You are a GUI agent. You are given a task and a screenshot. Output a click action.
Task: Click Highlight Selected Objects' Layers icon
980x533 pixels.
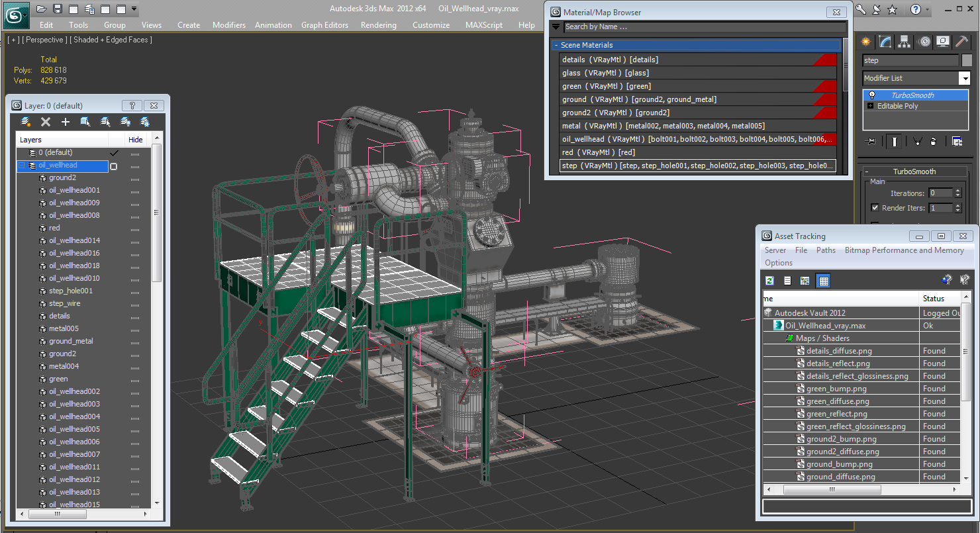tap(105, 122)
